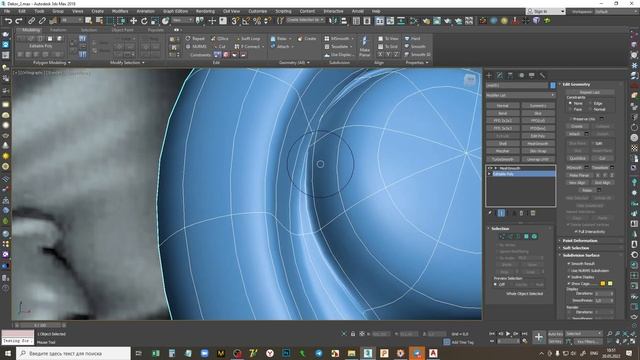Screen dimensions: 640x360
Task: Select the None constraint radio button
Action: pyautogui.click(x=571, y=104)
